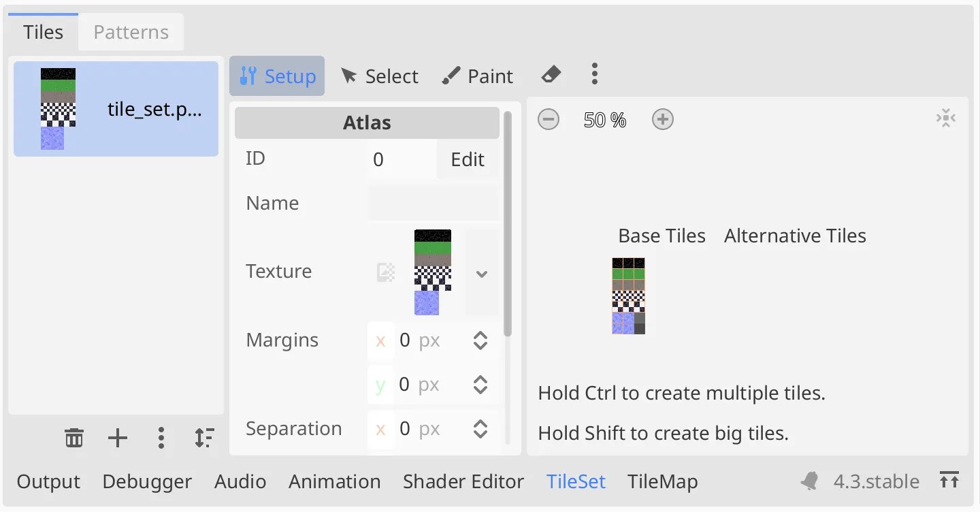The image size is (980, 512).
Task: Click the eraser tool icon
Action: click(x=551, y=75)
